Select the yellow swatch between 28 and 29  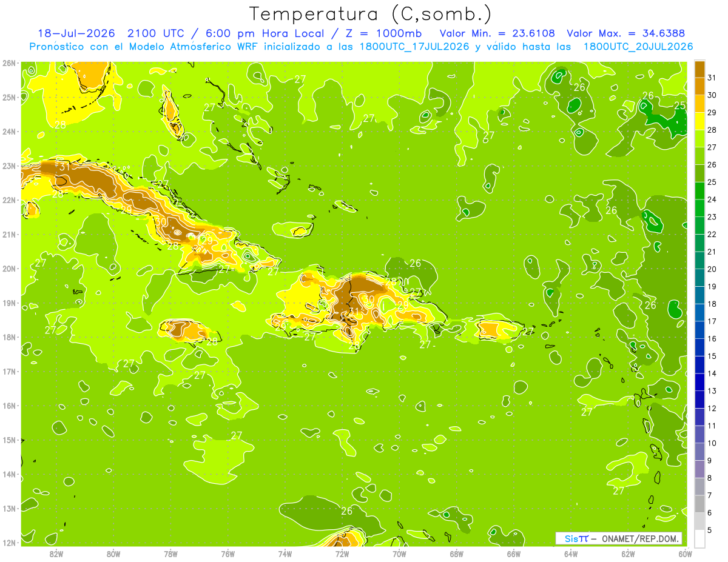(699, 121)
